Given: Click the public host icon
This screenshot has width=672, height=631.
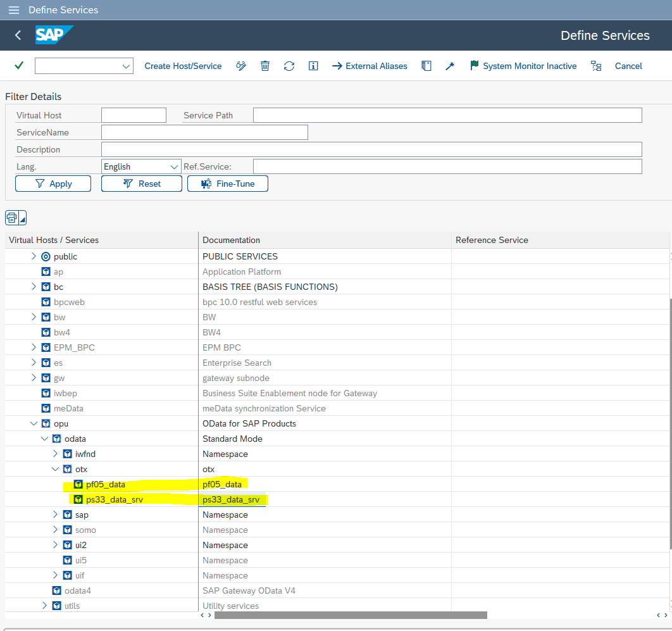Looking at the screenshot, I should [x=46, y=256].
